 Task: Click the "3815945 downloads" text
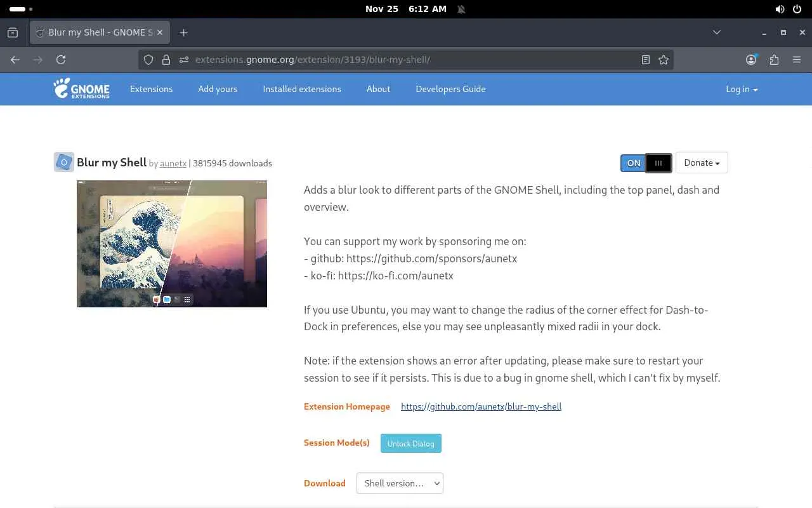232,163
